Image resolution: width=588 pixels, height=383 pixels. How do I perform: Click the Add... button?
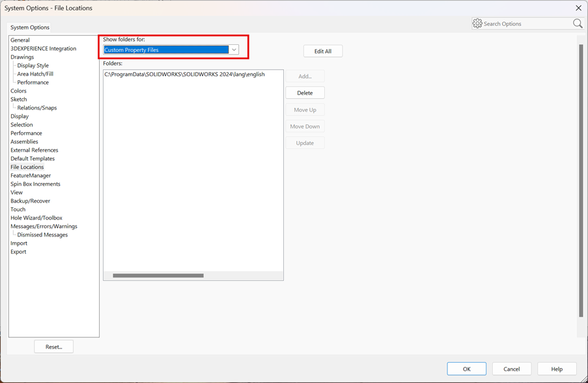click(x=305, y=76)
